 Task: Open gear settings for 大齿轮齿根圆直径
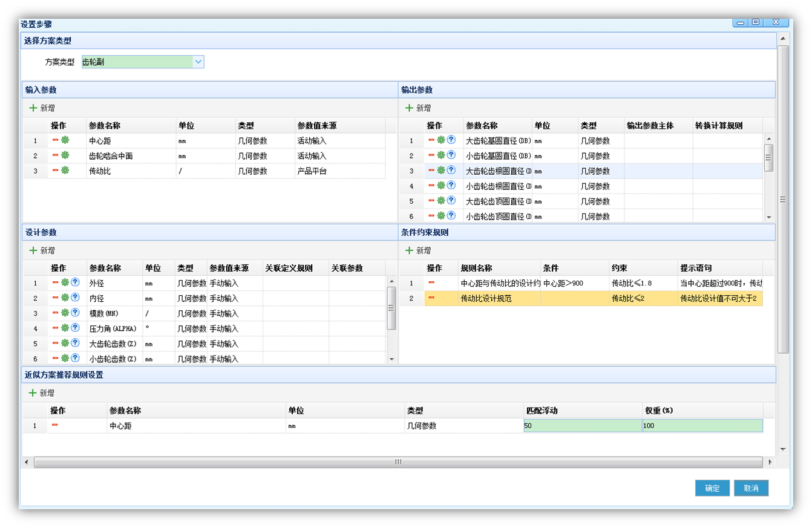click(x=441, y=171)
